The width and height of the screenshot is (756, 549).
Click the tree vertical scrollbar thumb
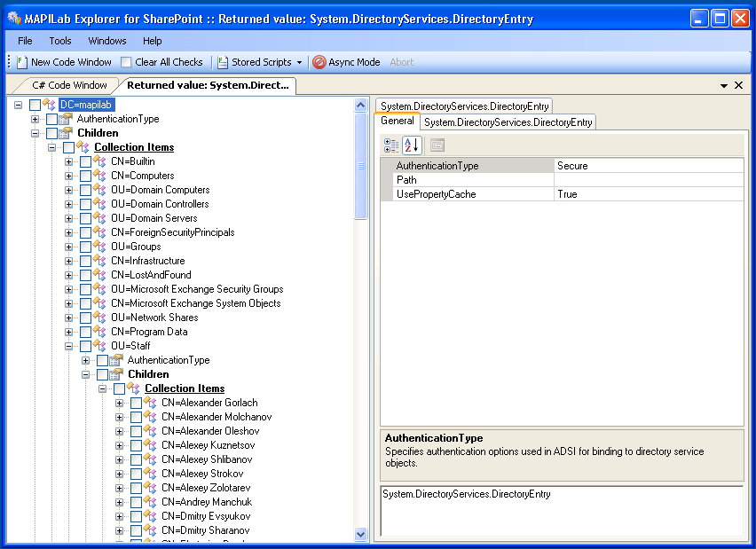point(360,166)
